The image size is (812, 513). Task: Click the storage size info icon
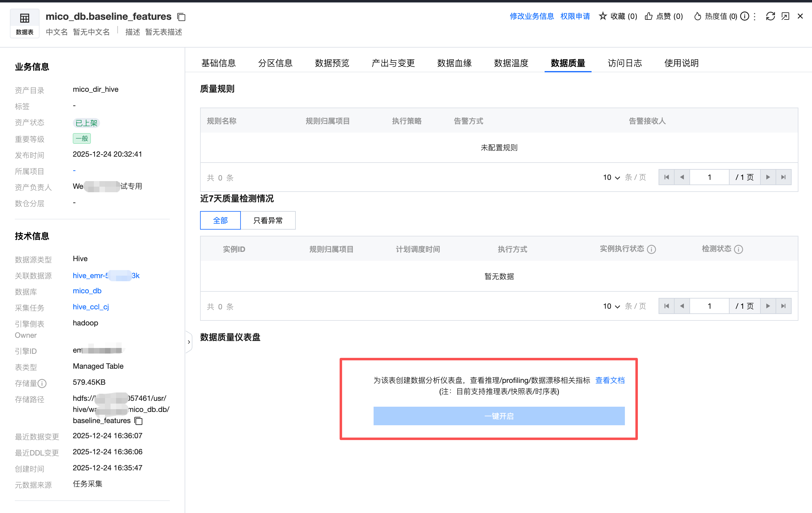point(42,384)
